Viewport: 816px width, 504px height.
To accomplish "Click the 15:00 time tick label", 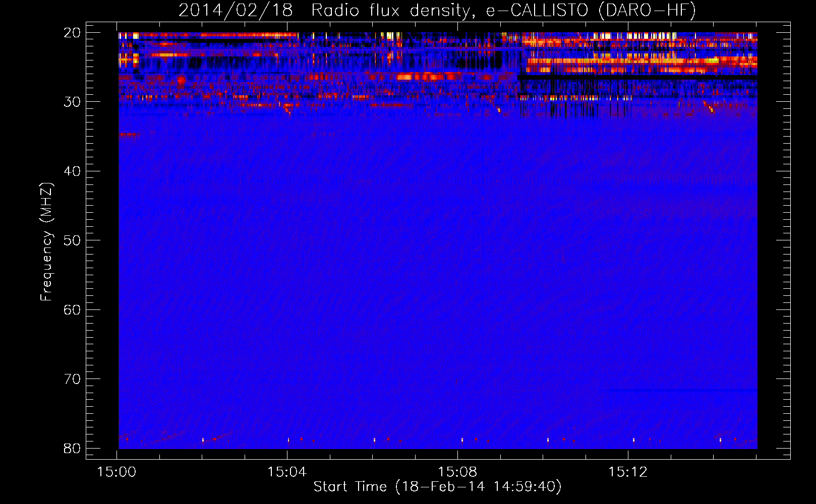I will pyautogui.click(x=117, y=472).
